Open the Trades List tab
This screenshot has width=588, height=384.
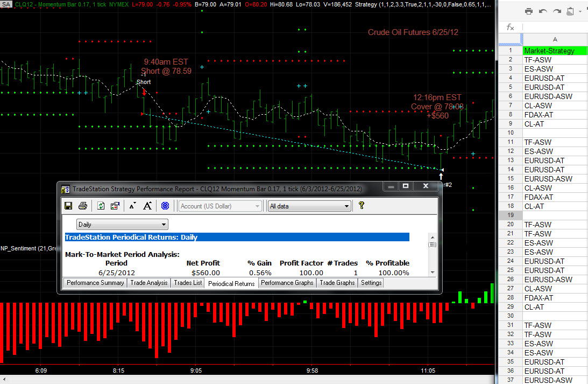click(188, 283)
